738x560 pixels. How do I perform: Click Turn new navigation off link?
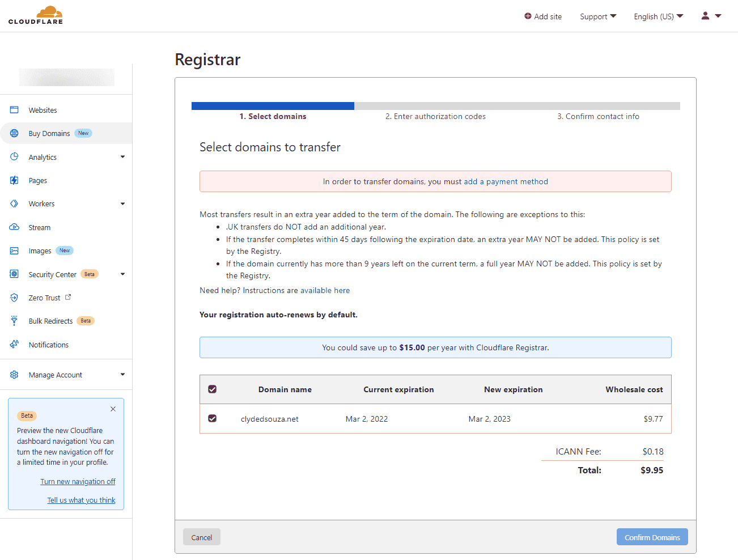(x=78, y=481)
